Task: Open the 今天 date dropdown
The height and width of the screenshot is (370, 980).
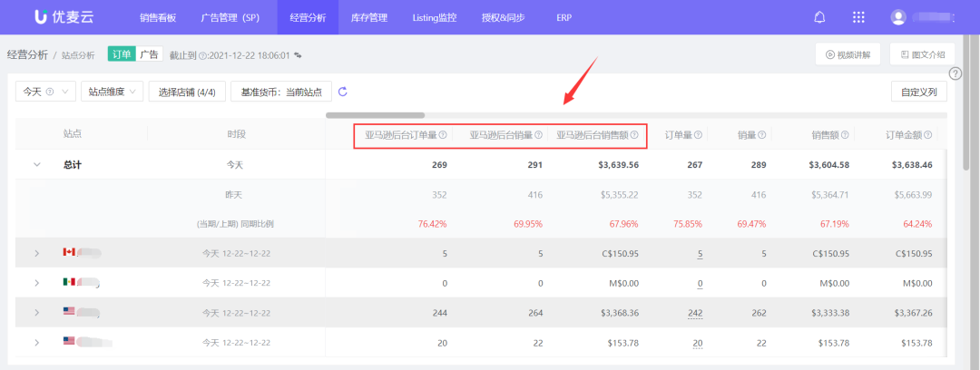Action: pos(45,92)
